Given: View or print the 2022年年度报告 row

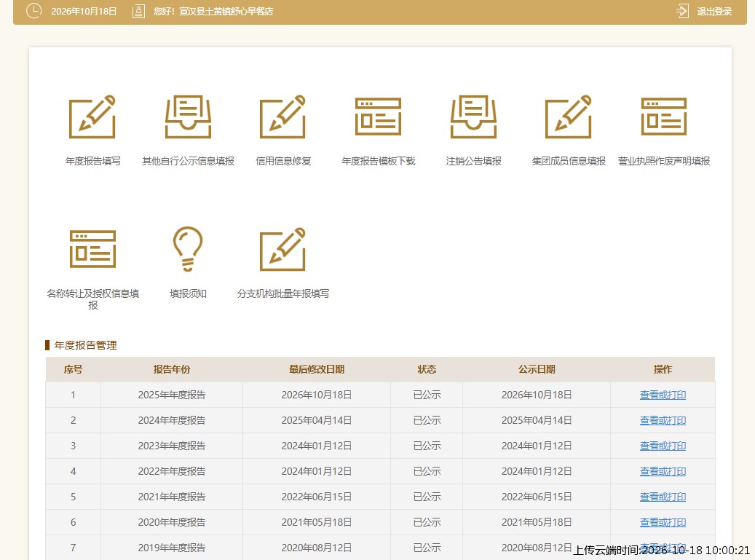Looking at the screenshot, I should (x=663, y=471).
